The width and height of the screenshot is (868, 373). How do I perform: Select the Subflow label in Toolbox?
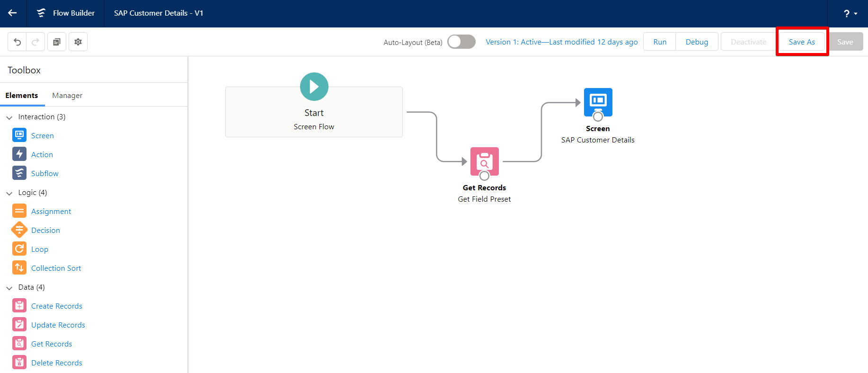pyautogui.click(x=45, y=173)
